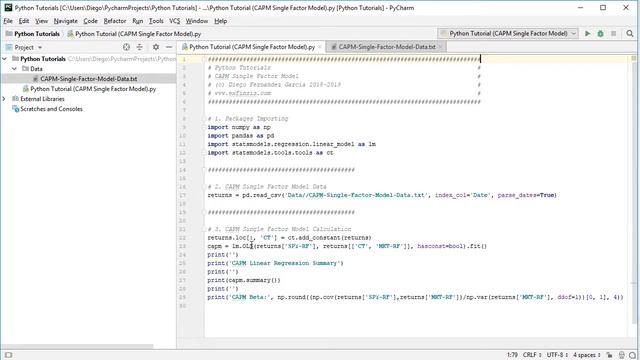Change the UTF-8 encoding in the status bar

557,355
